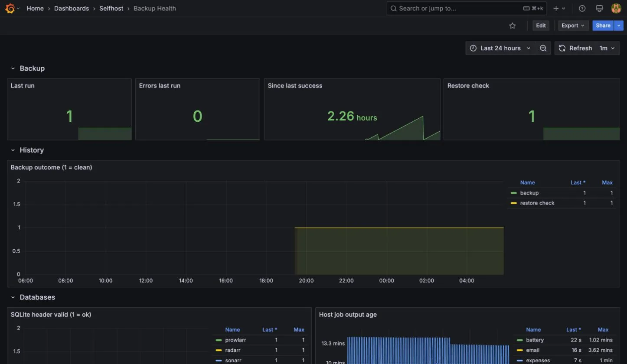Image resolution: width=627 pixels, height=364 pixels.
Task: Click the 20:00 time axis label
Action: click(306, 280)
